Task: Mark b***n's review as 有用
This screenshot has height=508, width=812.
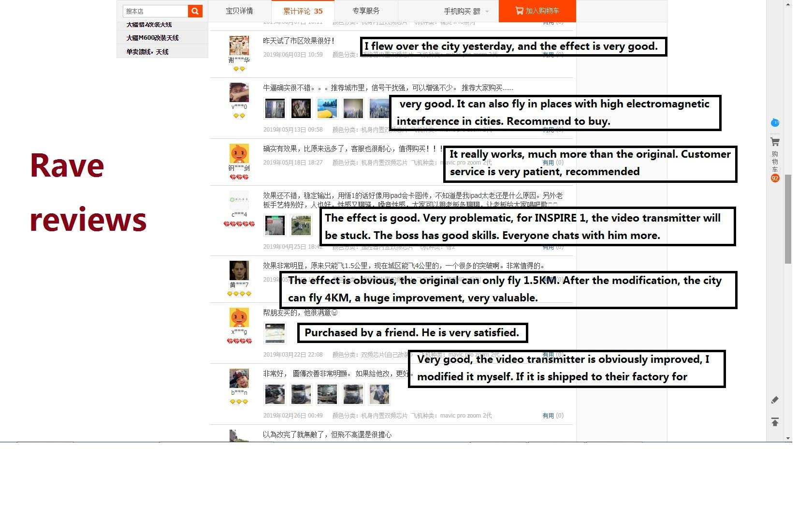Action: [548, 416]
